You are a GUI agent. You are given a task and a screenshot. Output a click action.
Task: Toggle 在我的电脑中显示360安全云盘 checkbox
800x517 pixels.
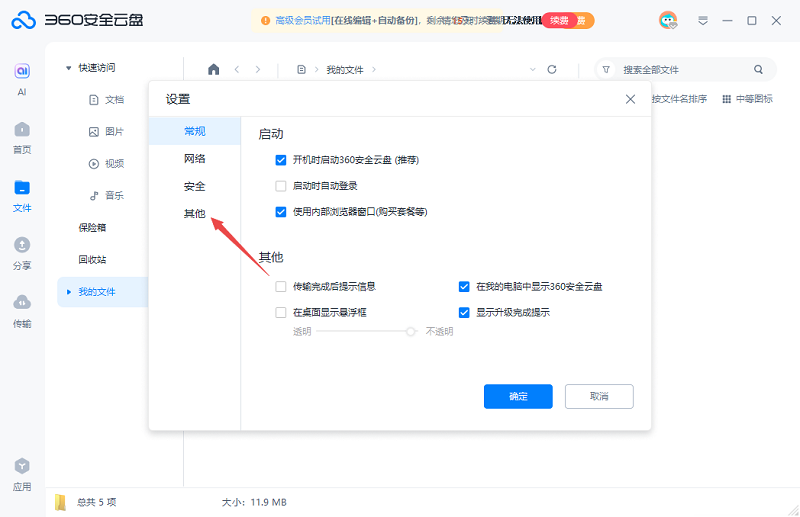point(464,286)
